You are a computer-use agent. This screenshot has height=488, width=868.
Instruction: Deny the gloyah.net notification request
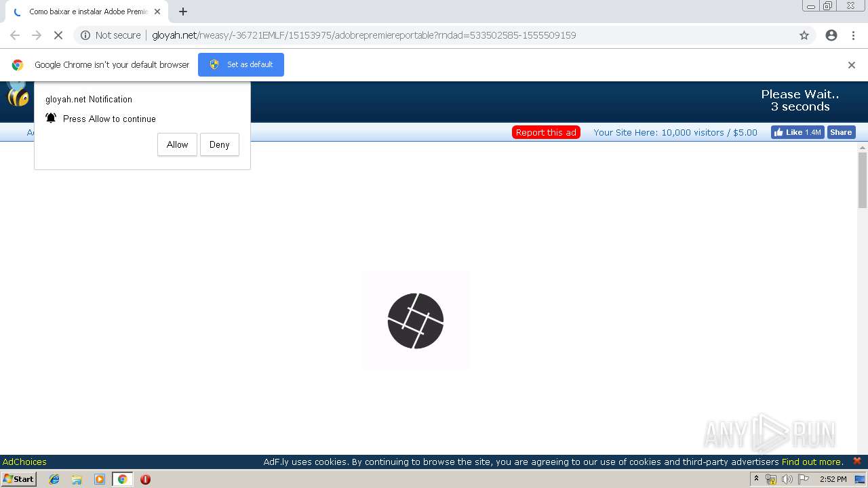[x=219, y=144]
